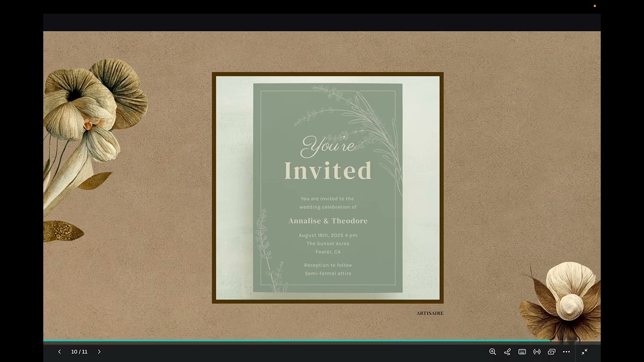Click the teal presentation progress bar
This screenshot has height=362, width=644.
[x=297, y=341]
